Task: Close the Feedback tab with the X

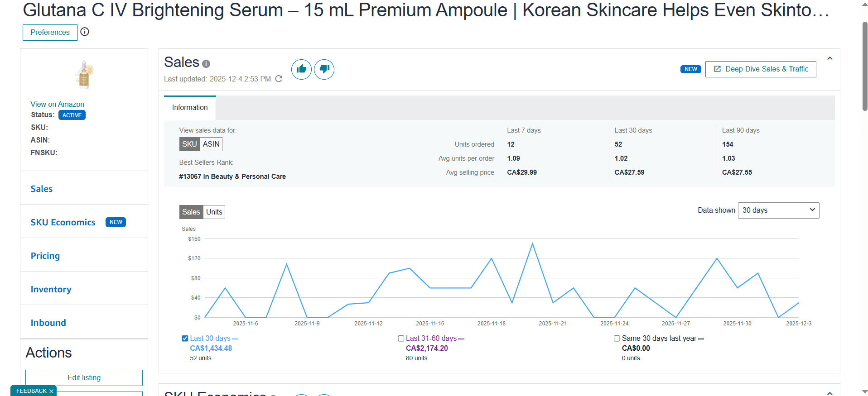Action: pyautogui.click(x=51, y=391)
